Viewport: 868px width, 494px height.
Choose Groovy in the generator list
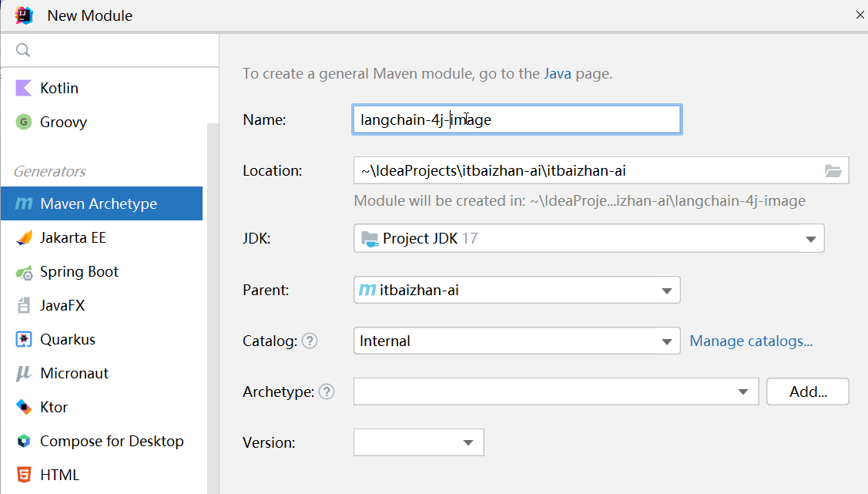point(102,122)
